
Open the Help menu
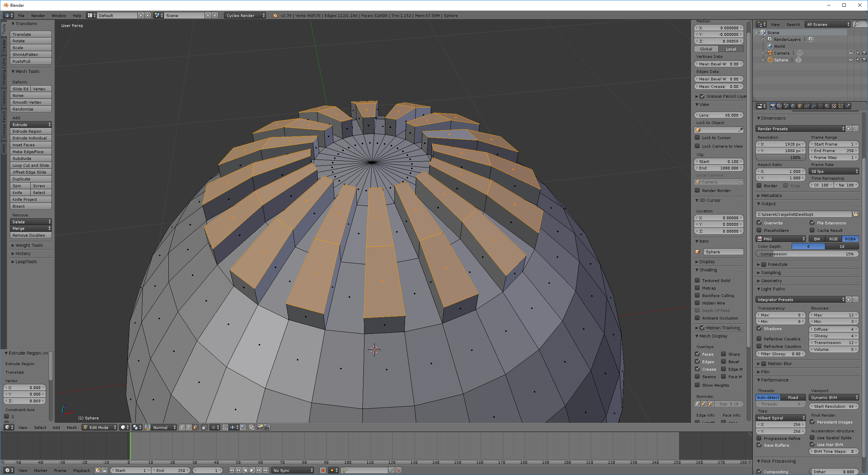pos(77,15)
